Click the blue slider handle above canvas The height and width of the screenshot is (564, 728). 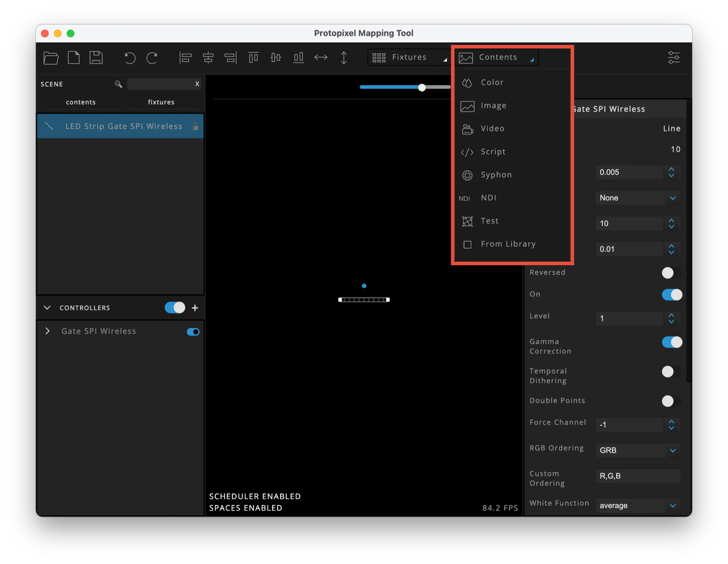422,87
